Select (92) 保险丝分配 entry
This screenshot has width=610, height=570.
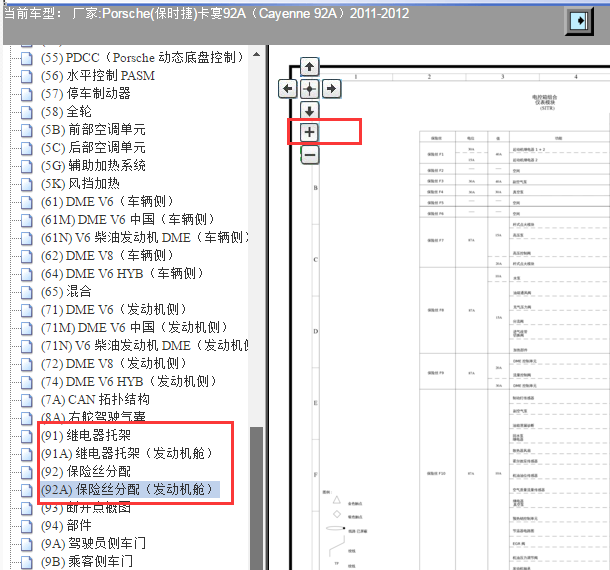coord(86,472)
